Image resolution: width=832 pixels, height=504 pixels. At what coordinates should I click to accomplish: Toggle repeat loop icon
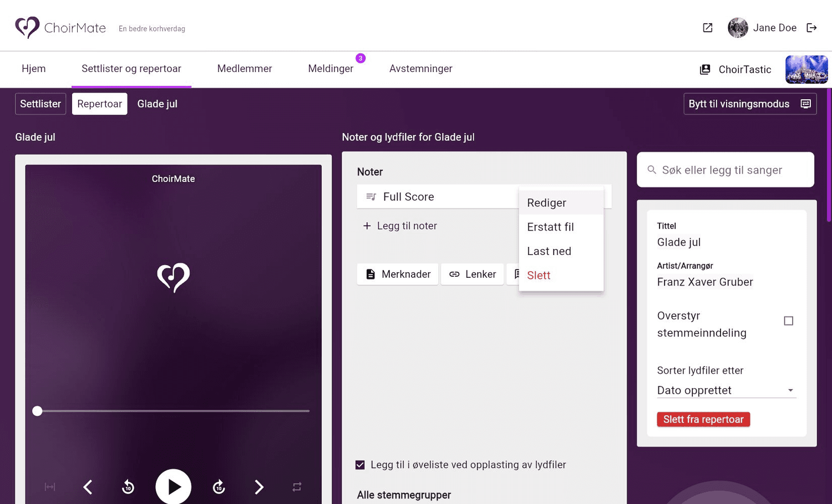tap(297, 487)
